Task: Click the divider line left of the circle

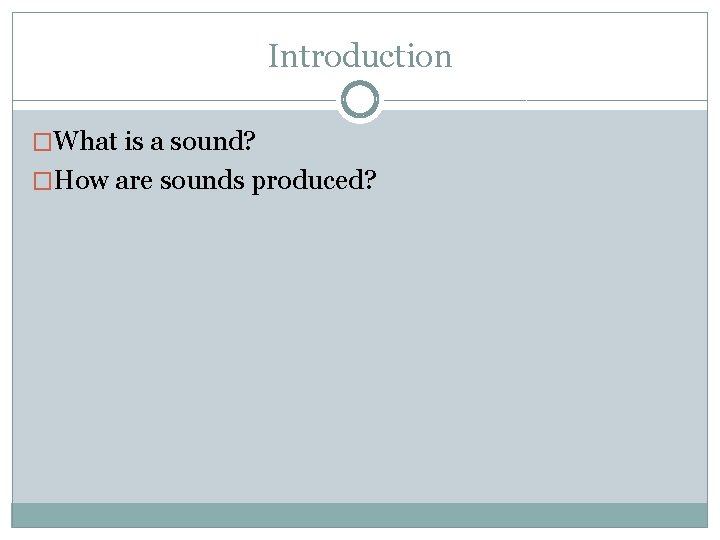Action: [174, 100]
